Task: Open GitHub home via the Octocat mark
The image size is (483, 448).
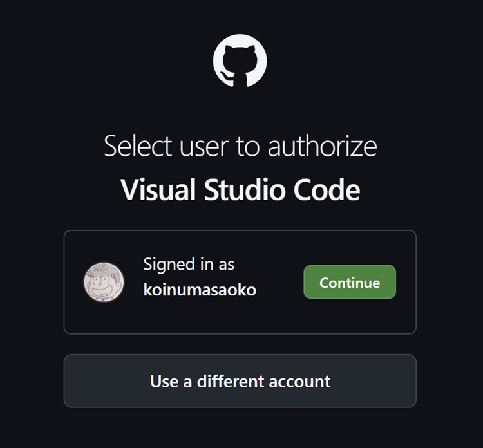Action: coord(240,61)
